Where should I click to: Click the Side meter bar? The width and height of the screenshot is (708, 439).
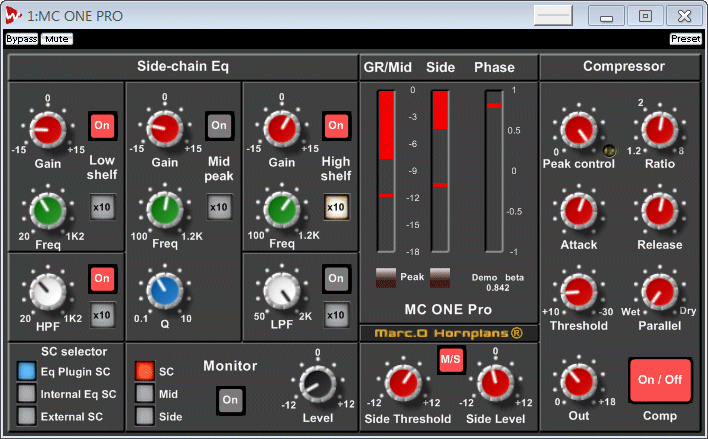click(440, 171)
